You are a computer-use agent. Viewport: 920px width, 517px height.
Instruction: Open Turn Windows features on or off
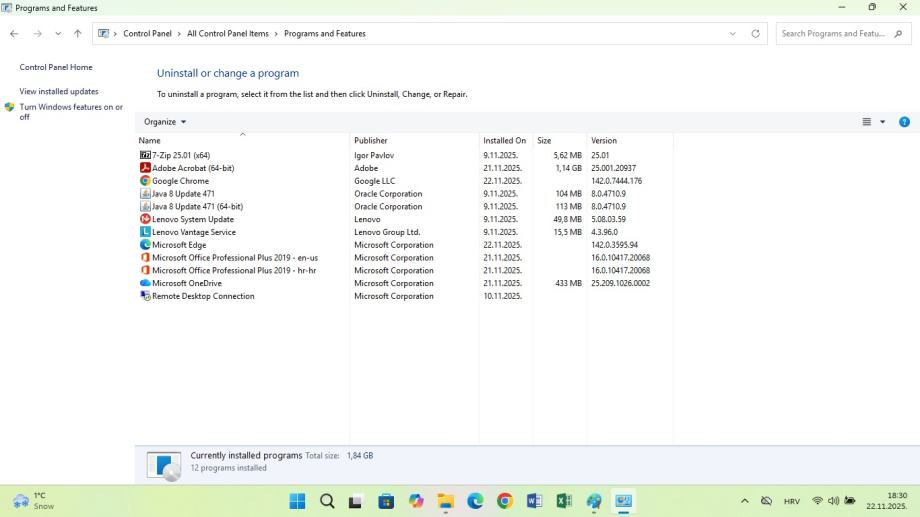pos(71,111)
